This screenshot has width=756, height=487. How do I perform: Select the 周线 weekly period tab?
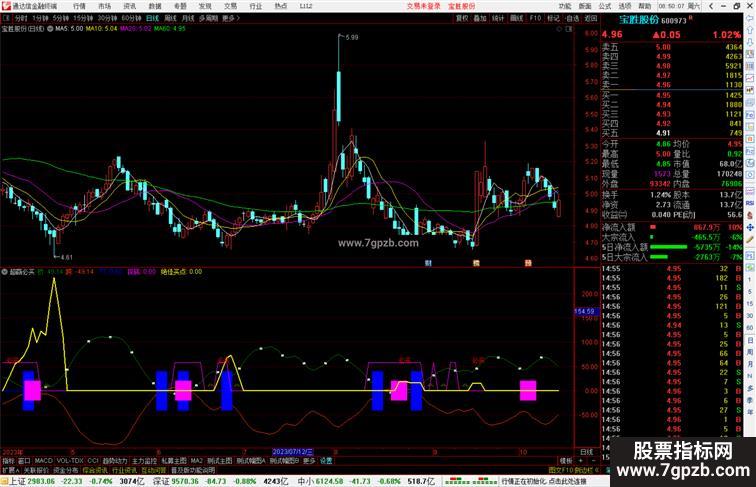tap(170, 18)
